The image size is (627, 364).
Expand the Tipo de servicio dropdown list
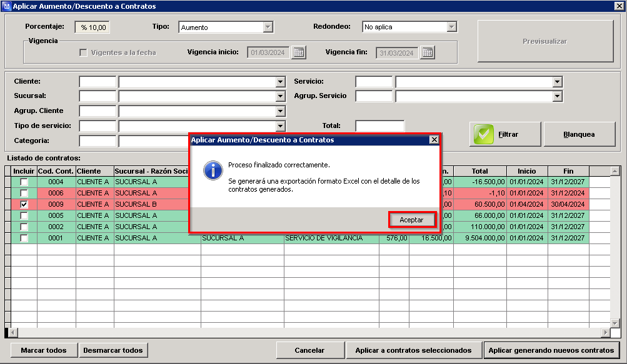280,126
